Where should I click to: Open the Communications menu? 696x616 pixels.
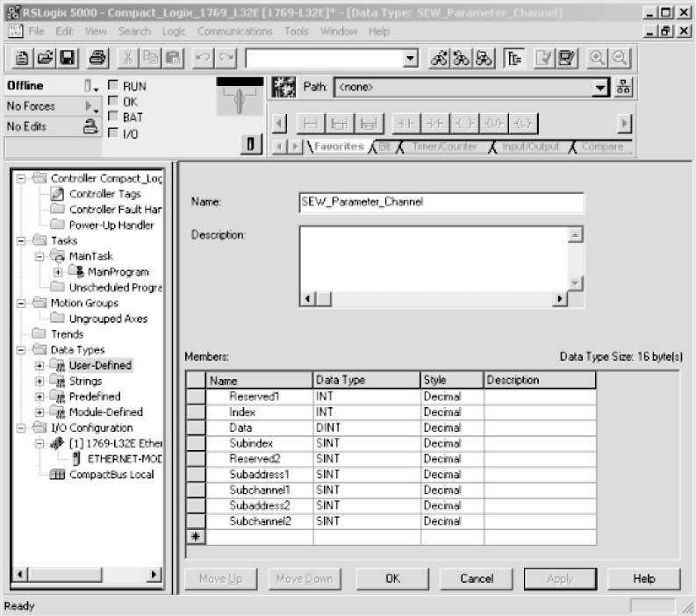tap(235, 31)
